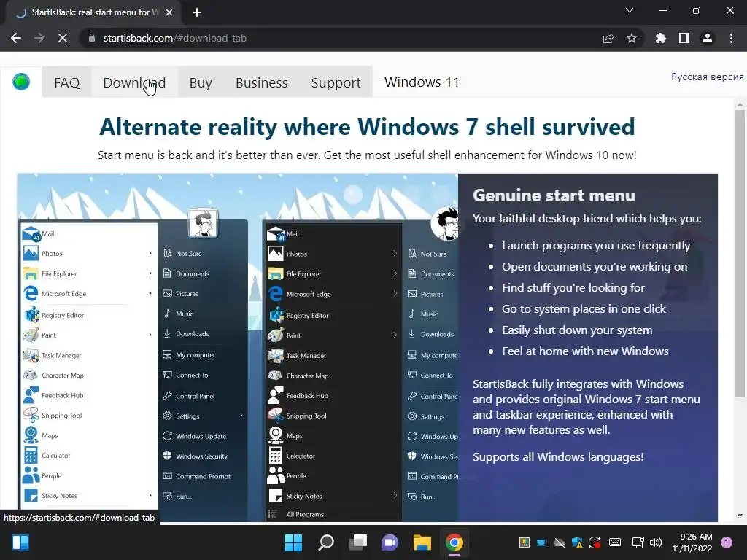747x560 pixels.
Task: Click Windows Update restart tray icon
Action: (595, 542)
